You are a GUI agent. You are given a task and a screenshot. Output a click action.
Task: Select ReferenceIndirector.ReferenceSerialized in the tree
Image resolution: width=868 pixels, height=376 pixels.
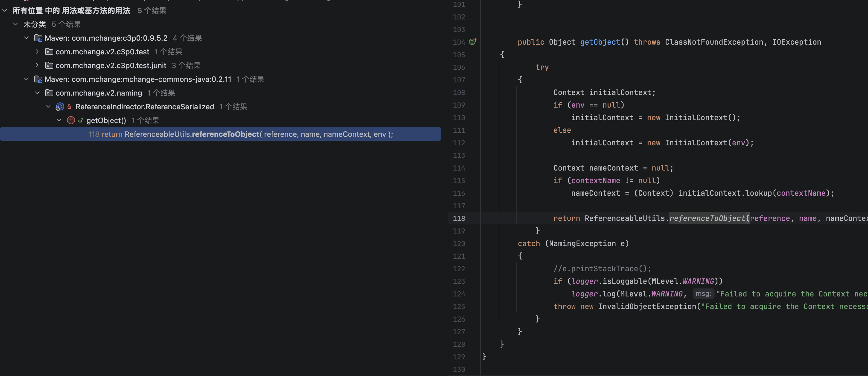click(145, 107)
